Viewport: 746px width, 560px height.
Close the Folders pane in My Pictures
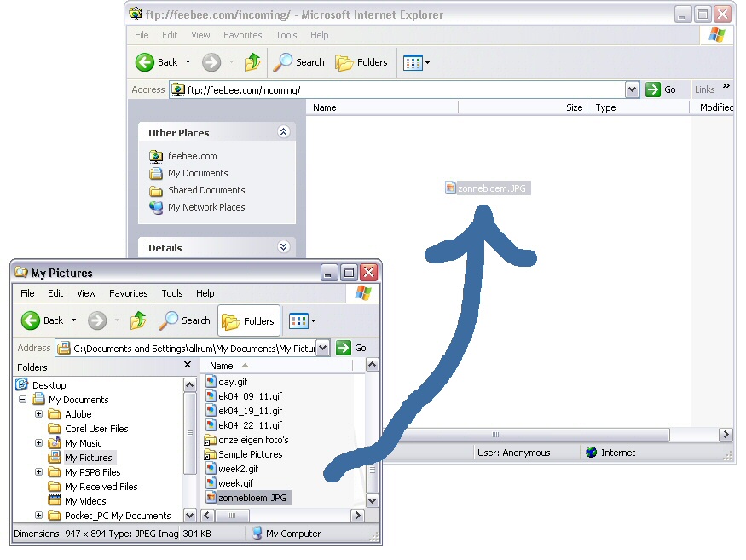pyautogui.click(x=188, y=365)
